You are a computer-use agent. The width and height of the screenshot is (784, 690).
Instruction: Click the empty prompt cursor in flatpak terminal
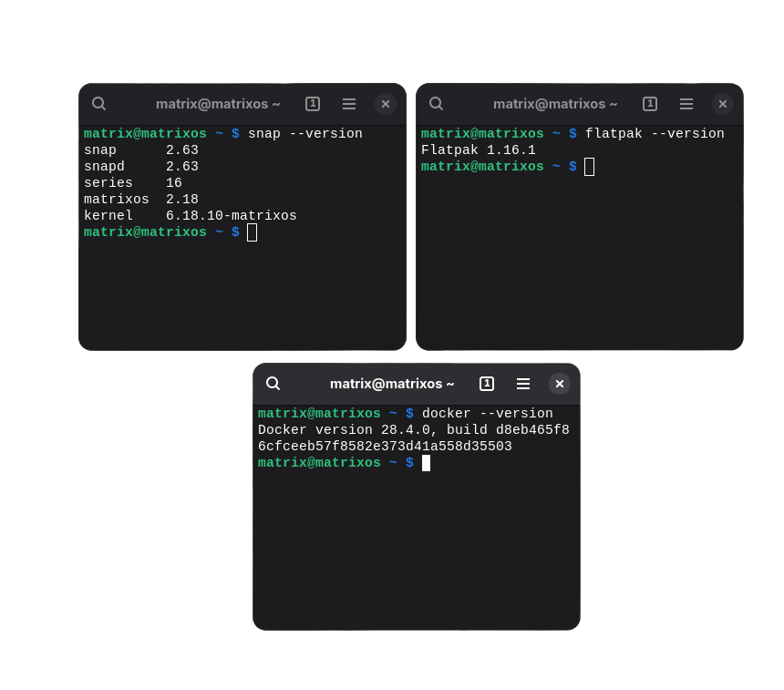[x=589, y=167]
